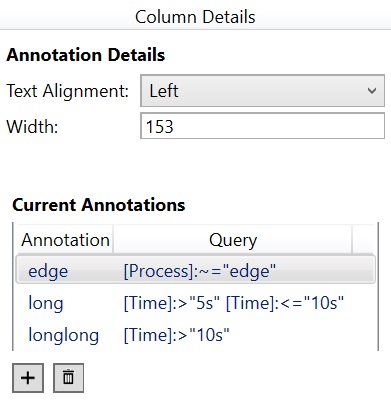This screenshot has width=391, height=412.
Task: Click the [Process]:~="edge" query cell
Action: point(200,271)
